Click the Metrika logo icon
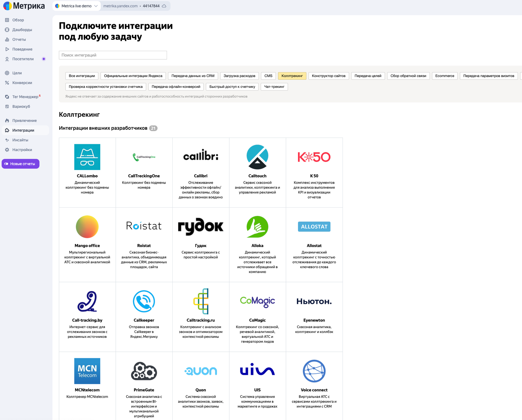Viewport: 522px width, 420px height. tap(7, 6)
